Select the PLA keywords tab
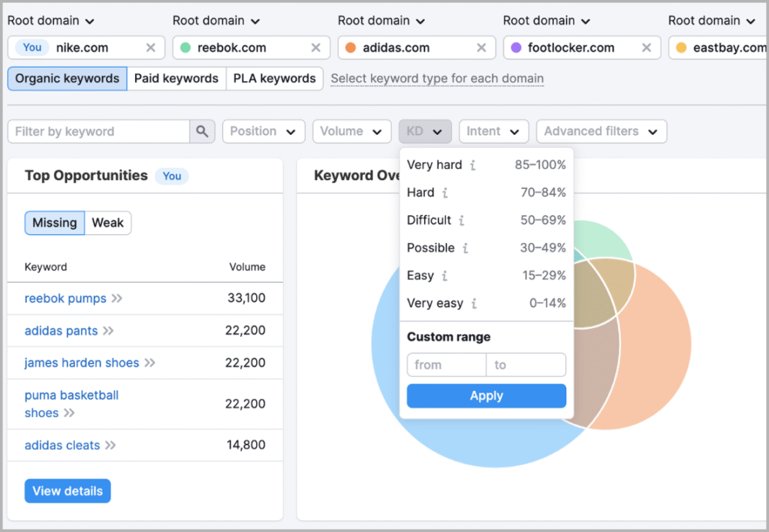 pos(274,78)
